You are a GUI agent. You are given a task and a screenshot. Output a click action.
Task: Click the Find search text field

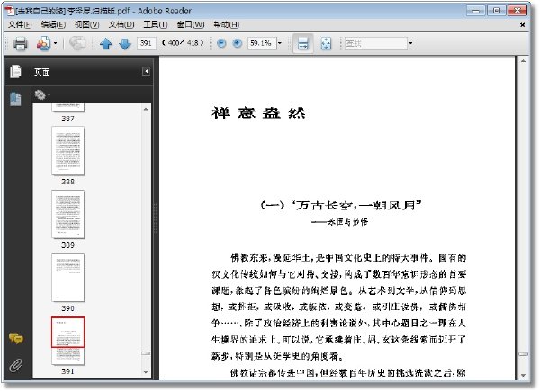tap(375, 43)
